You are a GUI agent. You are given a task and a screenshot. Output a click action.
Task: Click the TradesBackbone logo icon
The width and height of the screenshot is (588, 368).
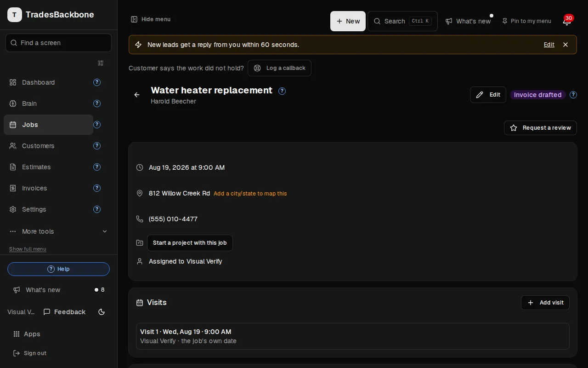[15, 15]
